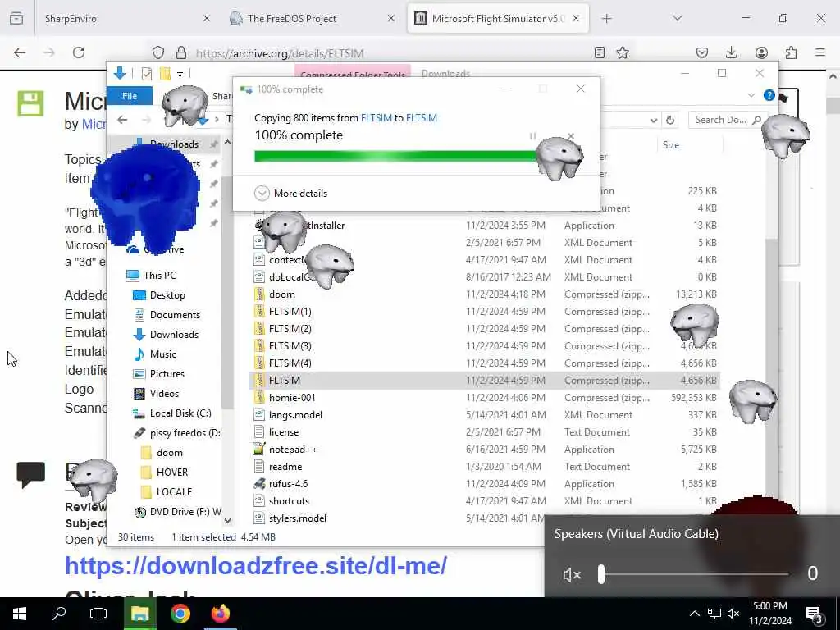Sort files by Size column

point(671,145)
